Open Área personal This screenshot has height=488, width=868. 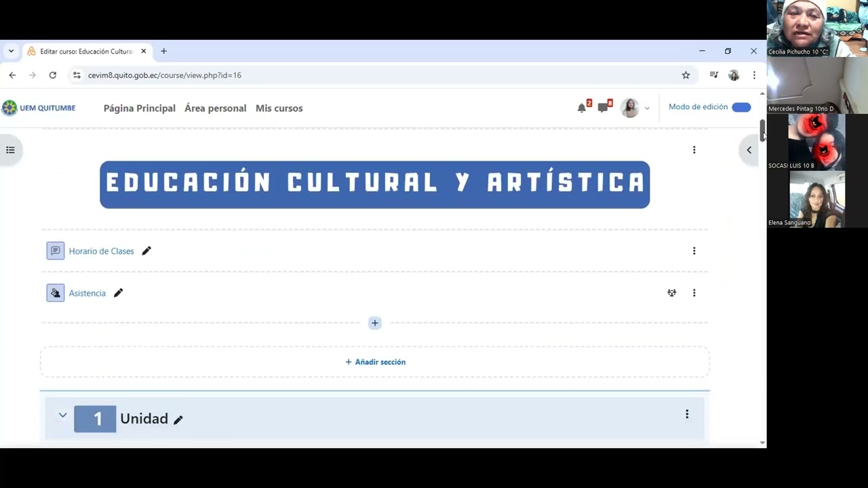216,108
